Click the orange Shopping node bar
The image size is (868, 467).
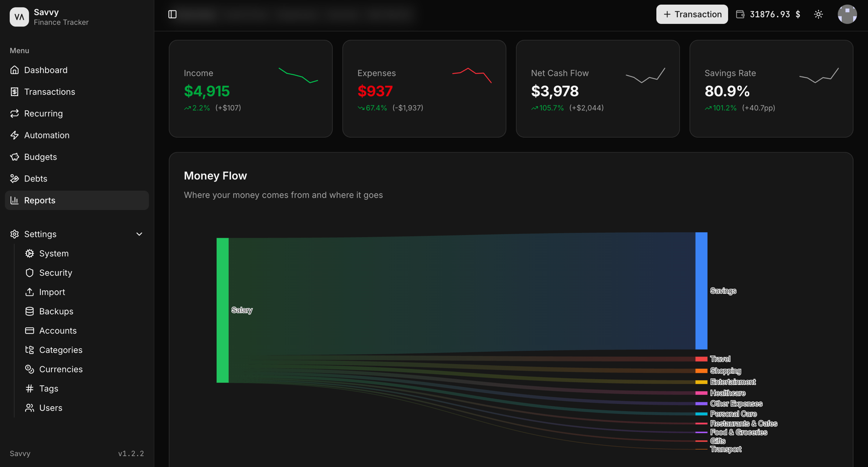701,371
